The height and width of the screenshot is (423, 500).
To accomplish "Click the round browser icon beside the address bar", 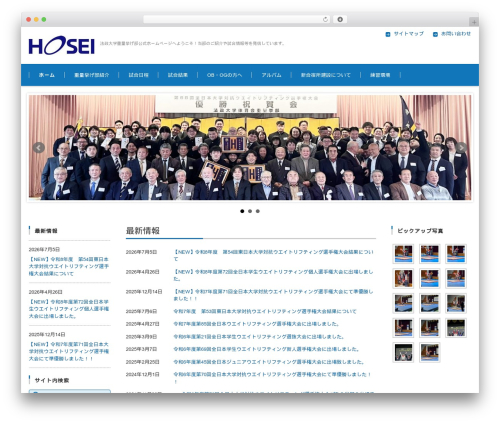I will coord(340,19).
